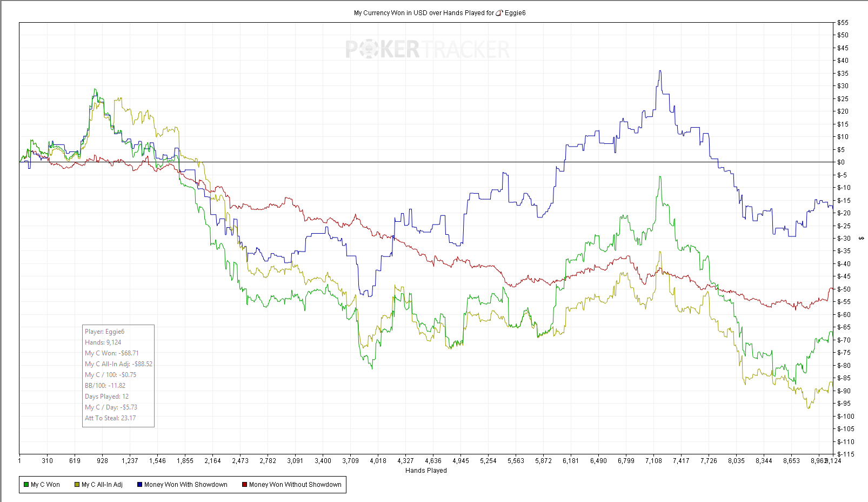Select the "Money Won Without Showdown" legend label
868x502 pixels.
point(295,485)
